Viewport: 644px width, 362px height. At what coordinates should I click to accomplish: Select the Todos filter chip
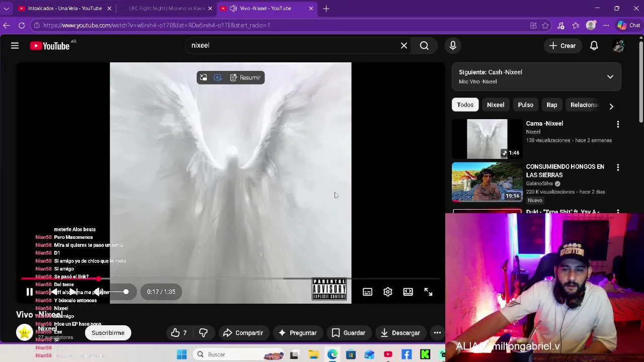(x=465, y=105)
